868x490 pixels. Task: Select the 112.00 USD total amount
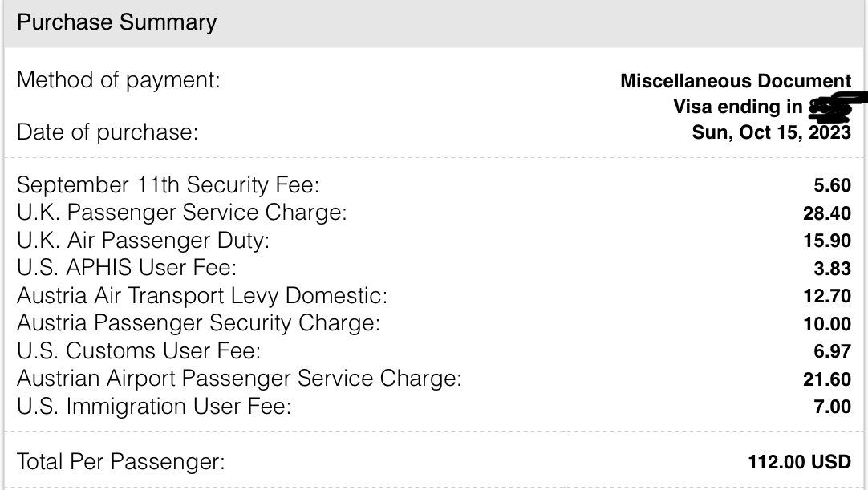coord(799,462)
